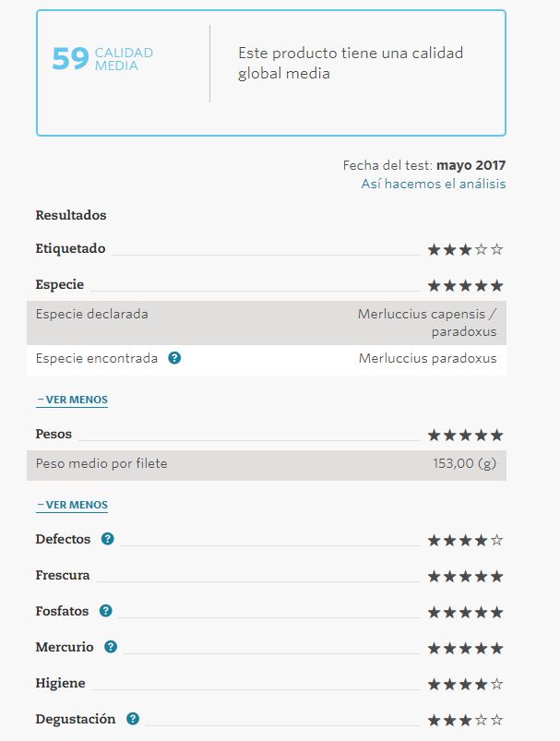Image resolution: width=560 pixels, height=741 pixels.
Task: Open the Fosfatos info tooltip icon
Action: (106, 611)
